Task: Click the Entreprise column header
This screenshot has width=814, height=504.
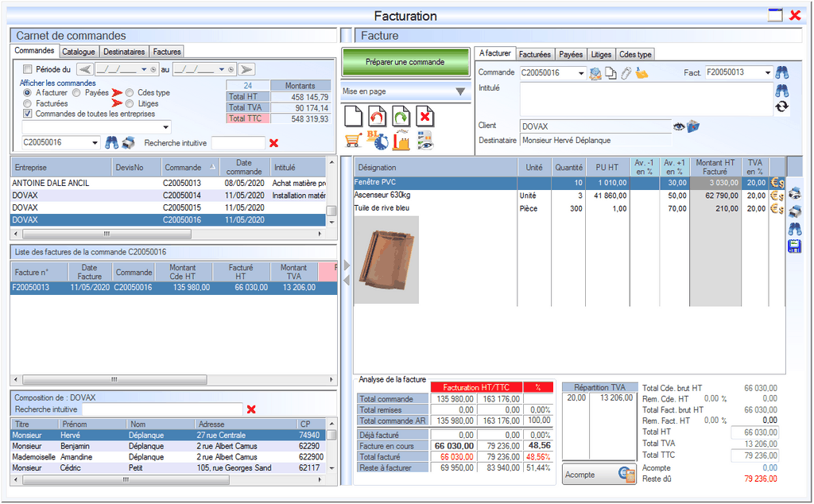Action: (x=61, y=167)
